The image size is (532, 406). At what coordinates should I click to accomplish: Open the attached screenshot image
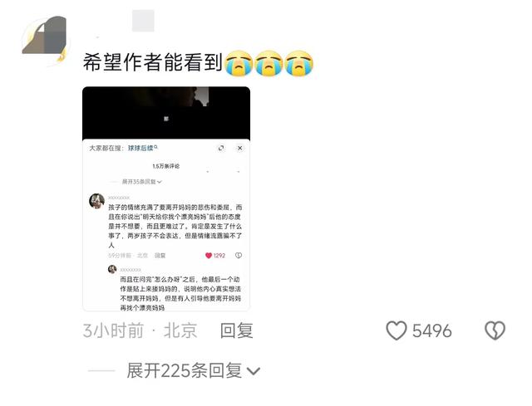tap(166, 198)
